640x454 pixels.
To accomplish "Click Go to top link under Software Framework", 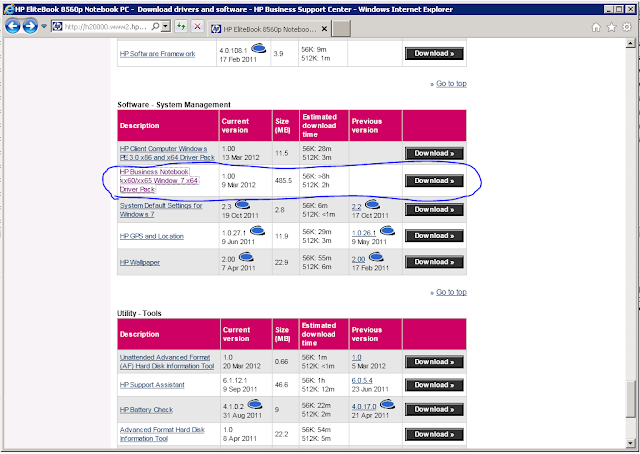I will coord(451,84).
